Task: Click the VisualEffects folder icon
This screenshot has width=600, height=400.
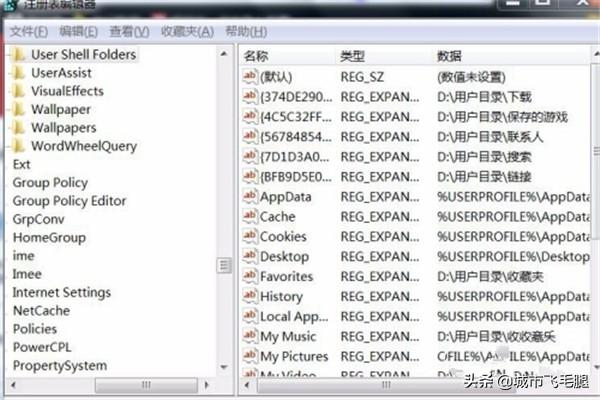Action: (x=18, y=91)
